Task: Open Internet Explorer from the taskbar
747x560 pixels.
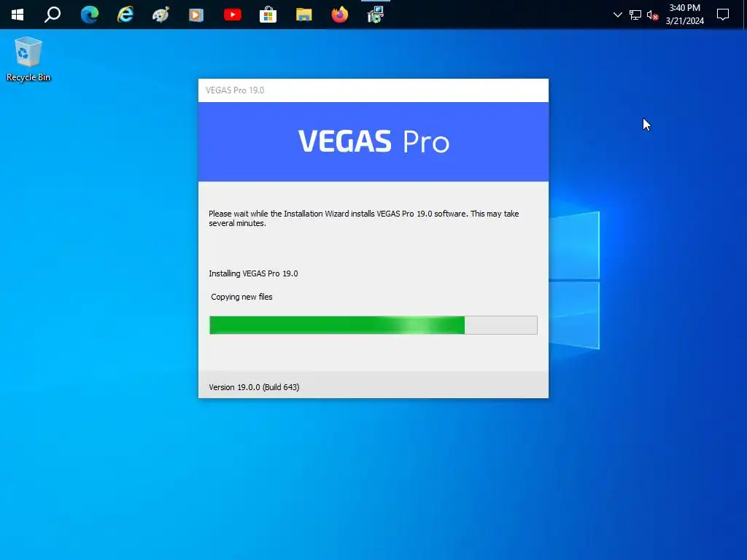Action: point(125,15)
